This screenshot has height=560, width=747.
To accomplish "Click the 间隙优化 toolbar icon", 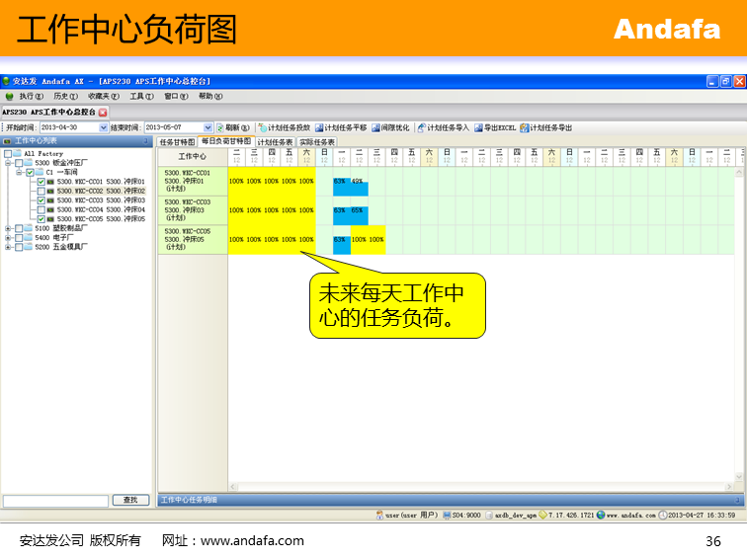I will (375, 127).
